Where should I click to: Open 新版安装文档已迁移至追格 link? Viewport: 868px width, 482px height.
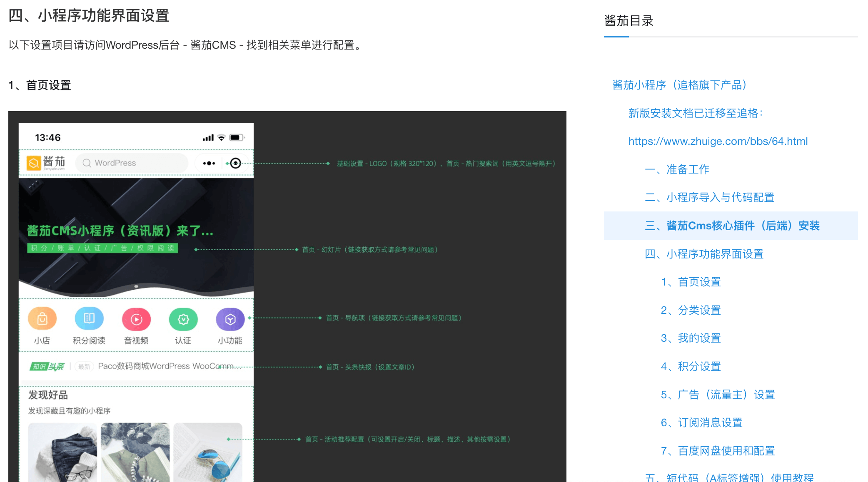pyautogui.click(x=696, y=113)
